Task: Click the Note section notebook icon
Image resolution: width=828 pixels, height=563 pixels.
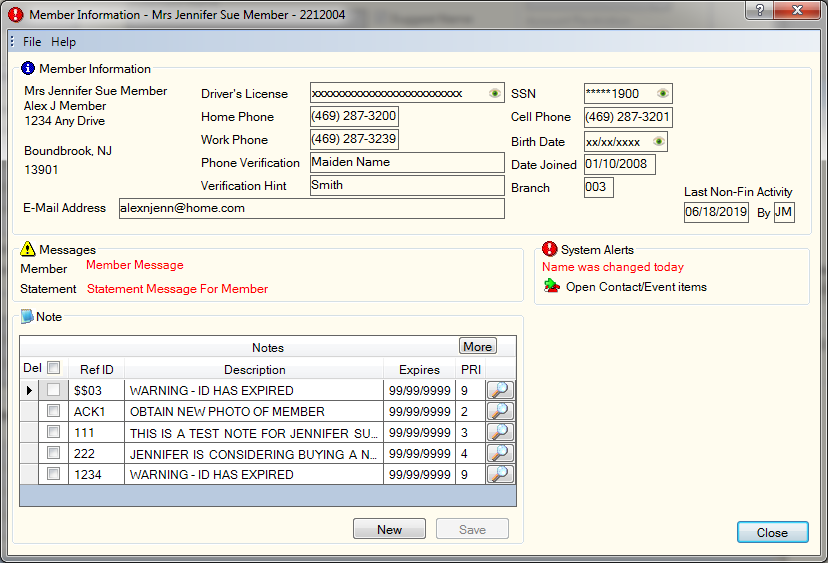Action: tap(27, 316)
